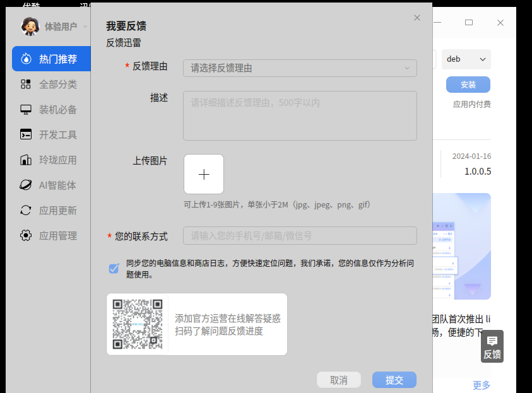Click the 取消 button
532x393 pixels.
(x=339, y=380)
